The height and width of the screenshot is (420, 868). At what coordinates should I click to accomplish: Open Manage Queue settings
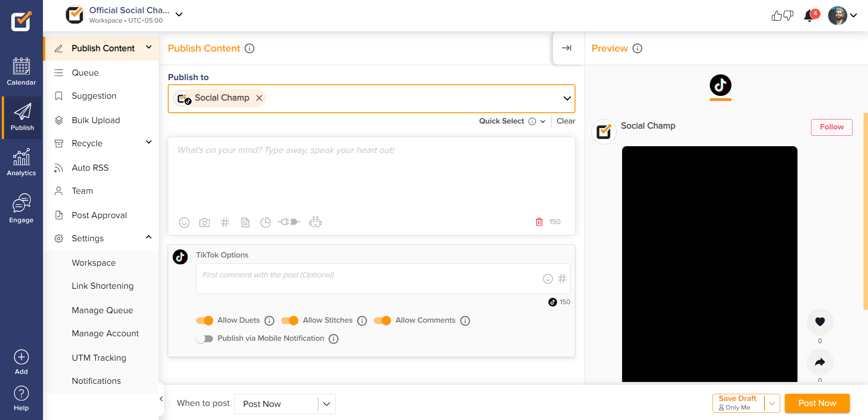coord(102,310)
